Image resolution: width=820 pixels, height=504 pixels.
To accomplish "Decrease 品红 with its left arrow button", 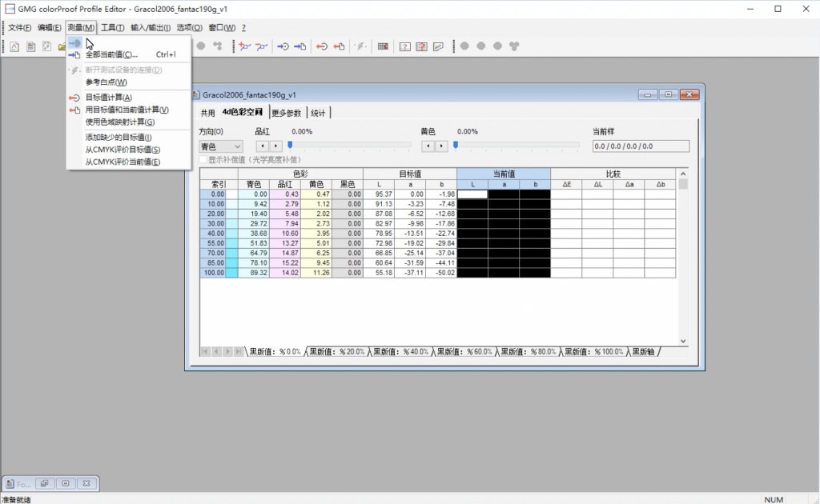I will pos(263,146).
